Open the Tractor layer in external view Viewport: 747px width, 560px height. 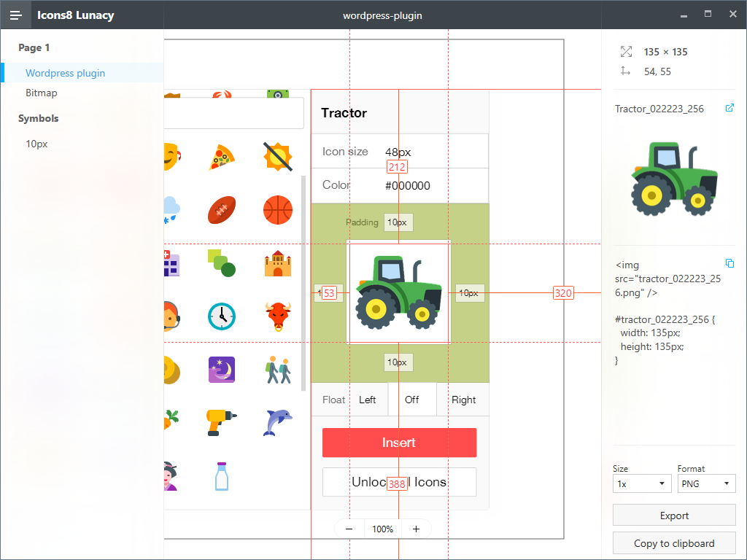point(729,108)
